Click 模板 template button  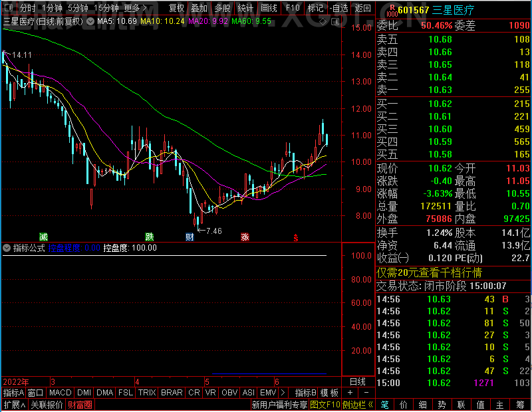click(329, 393)
